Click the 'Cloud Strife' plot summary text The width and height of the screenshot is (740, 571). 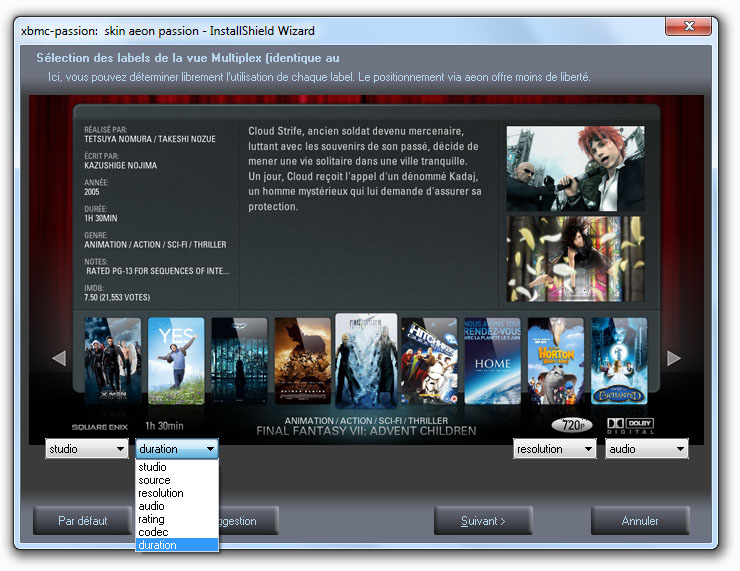365,169
